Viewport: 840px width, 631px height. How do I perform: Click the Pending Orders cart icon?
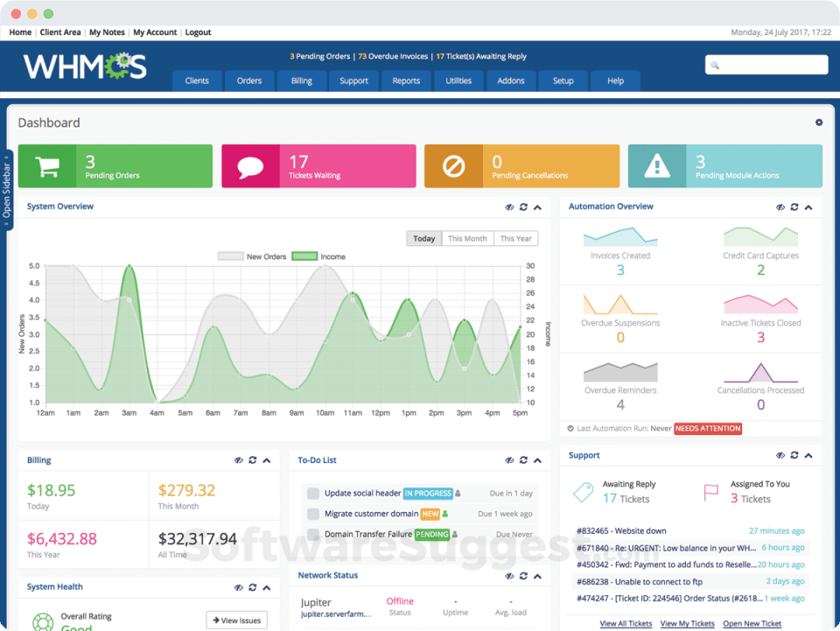[x=47, y=166]
